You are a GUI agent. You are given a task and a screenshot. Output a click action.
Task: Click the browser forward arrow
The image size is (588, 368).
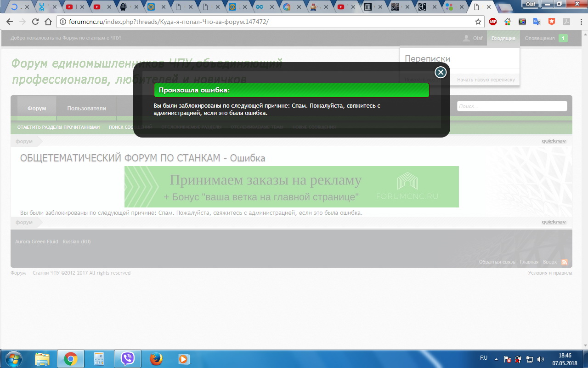[x=23, y=22]
